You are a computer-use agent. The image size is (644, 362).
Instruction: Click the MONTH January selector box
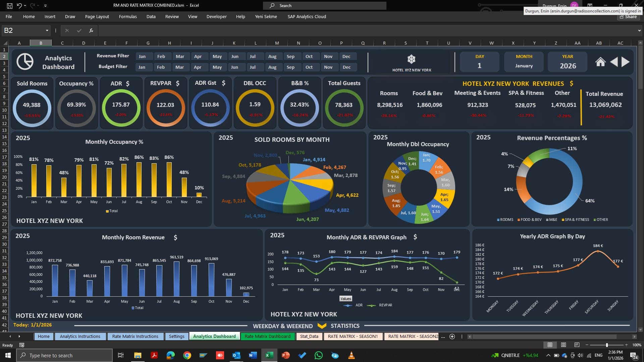click(x=524, y=62)
